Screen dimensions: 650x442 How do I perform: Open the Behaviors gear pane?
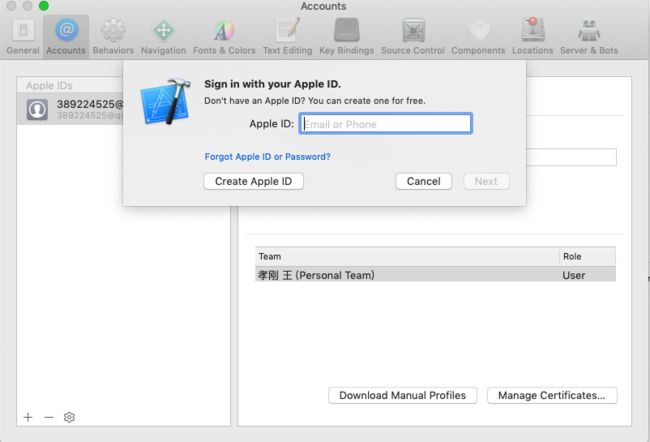click(x=113, y=37)
